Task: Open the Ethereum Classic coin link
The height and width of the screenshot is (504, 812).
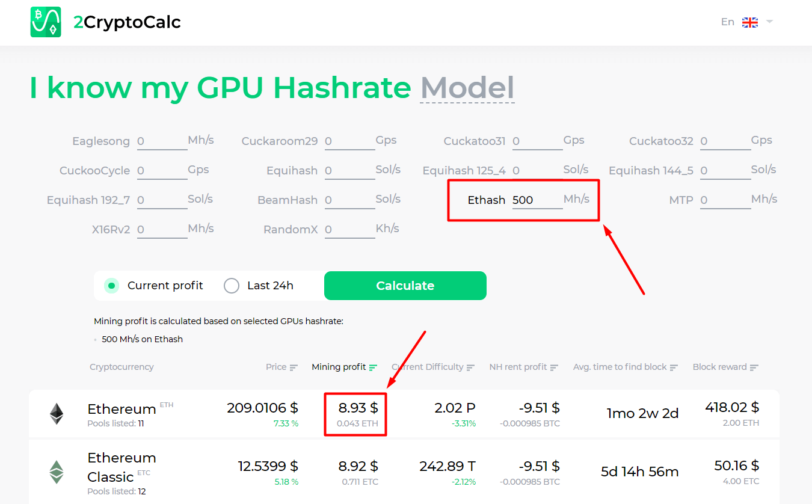Action: click(121, 467)
